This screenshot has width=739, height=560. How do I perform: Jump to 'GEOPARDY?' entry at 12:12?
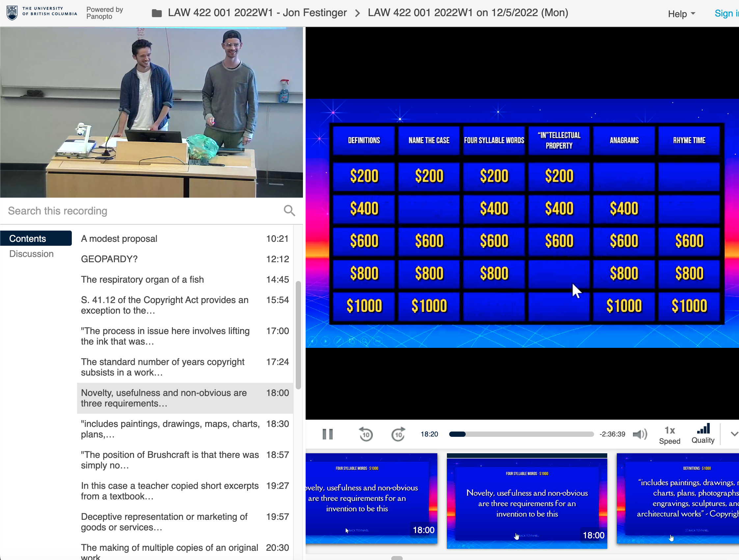[x=185, y=259]
